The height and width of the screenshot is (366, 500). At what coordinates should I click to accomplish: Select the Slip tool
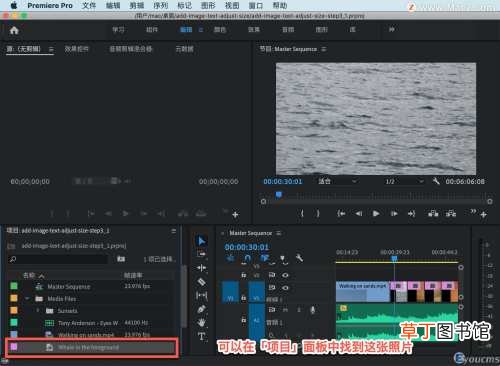coord(202,295)
